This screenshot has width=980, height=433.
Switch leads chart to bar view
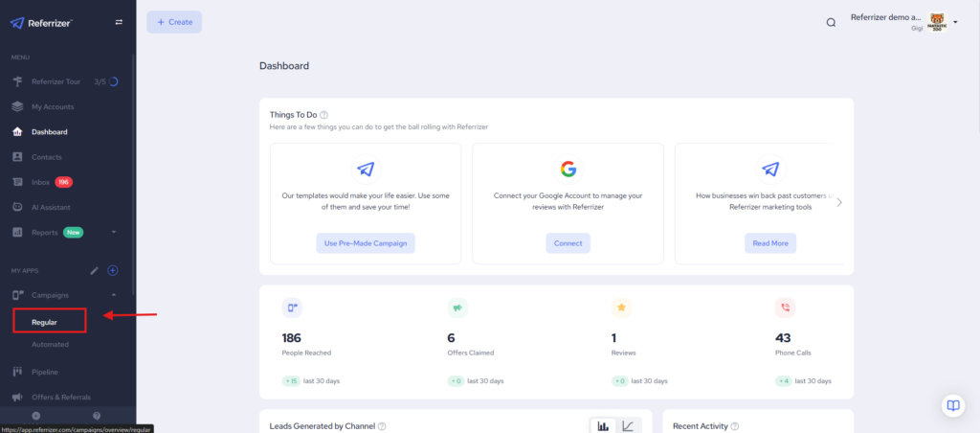pyautogui.click(x=603, y=426)
